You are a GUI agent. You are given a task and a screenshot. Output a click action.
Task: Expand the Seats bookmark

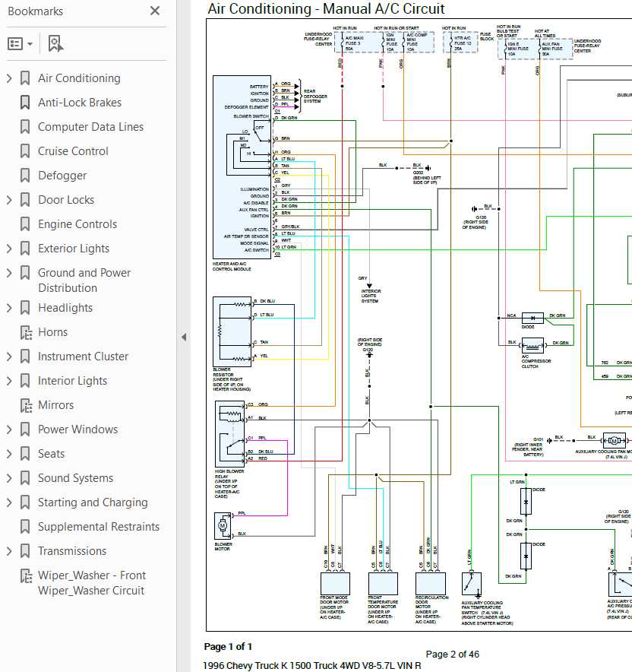pos(9,453)
